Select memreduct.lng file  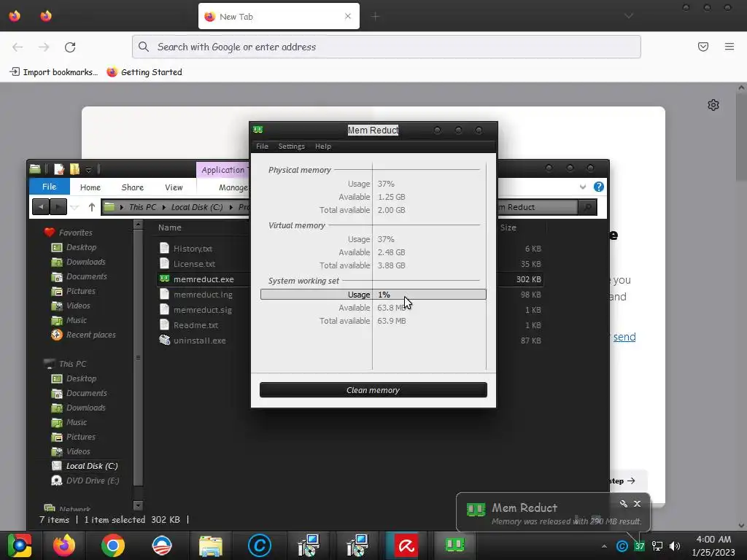pos(203,295)
